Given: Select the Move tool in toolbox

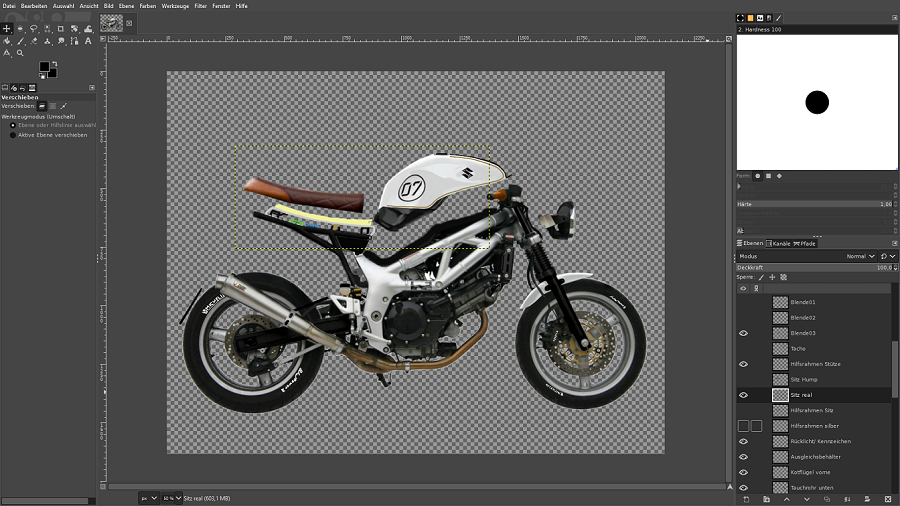Looking at the screenshot, I should [x=7, y=29].
